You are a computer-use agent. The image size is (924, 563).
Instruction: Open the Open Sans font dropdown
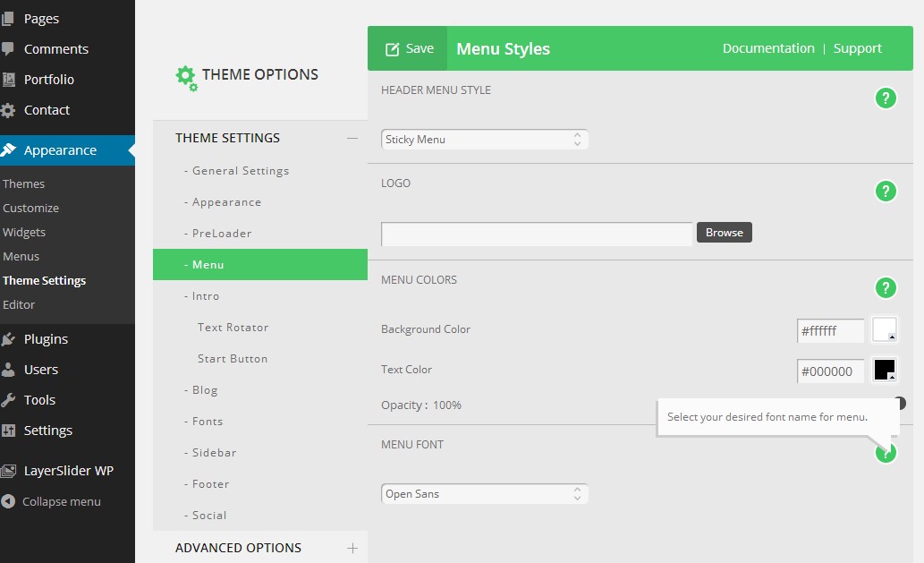[x=484, y=494]
